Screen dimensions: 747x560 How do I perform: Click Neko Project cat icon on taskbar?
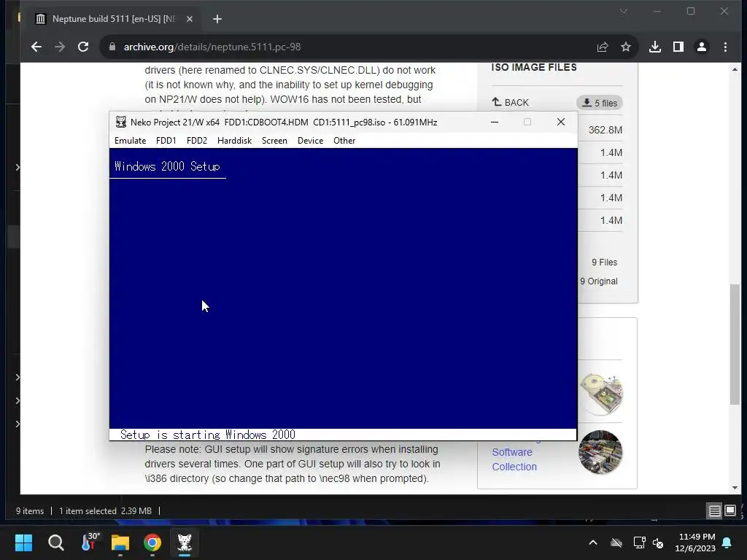185,542
